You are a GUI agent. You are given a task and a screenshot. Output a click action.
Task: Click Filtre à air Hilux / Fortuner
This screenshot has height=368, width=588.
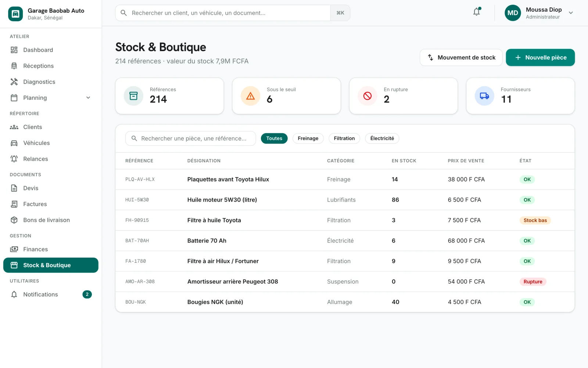point(223,261)
